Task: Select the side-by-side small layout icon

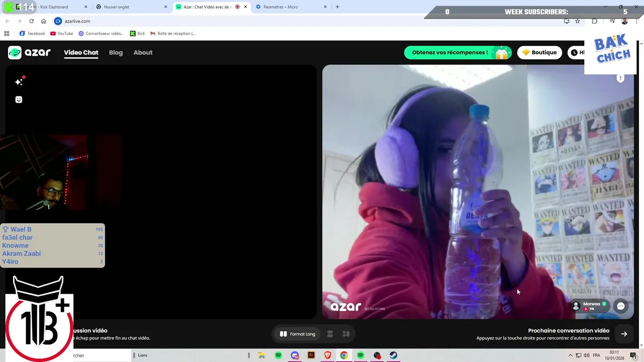Action: pos(346,334)
